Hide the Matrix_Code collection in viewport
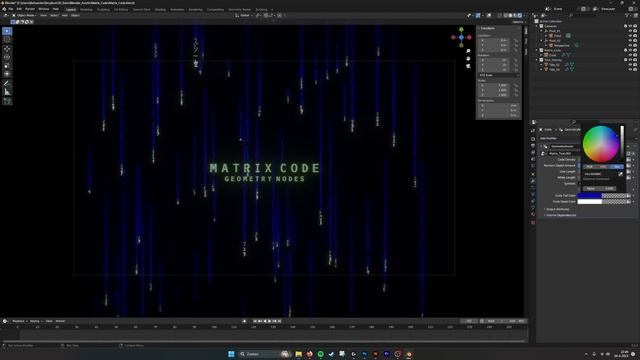 pos(630,50)
